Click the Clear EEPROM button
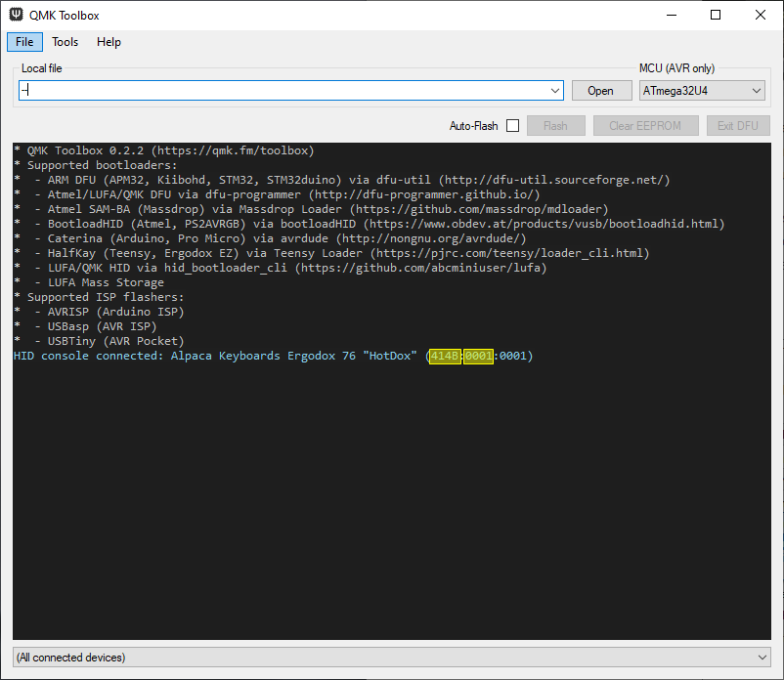Image resolution: width=784 pixels, height=680 pixels. tap(645, 126)
